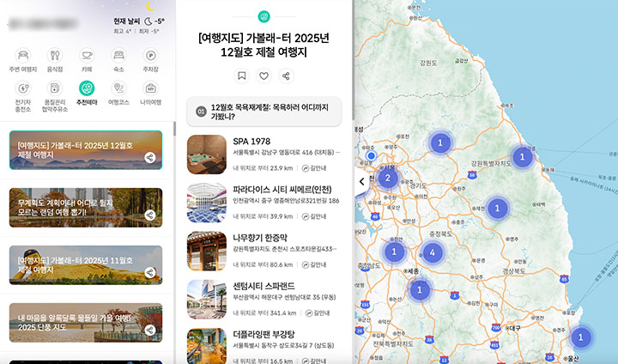Select the marker 1 north of 경기도 near 춘천
The image size is (618, 364).
(x=440, y=143)
